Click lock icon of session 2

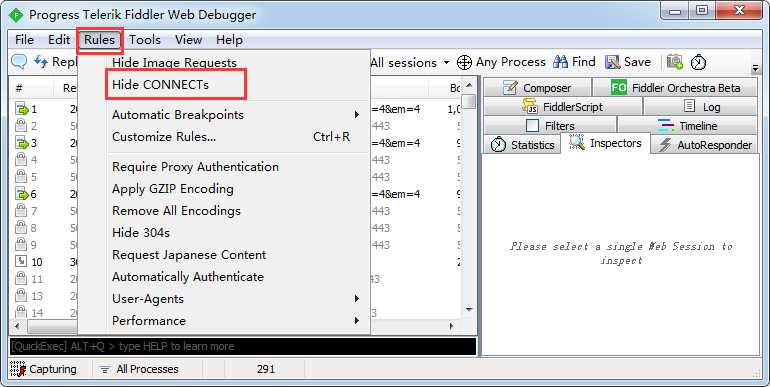click(x=21, y=126)
